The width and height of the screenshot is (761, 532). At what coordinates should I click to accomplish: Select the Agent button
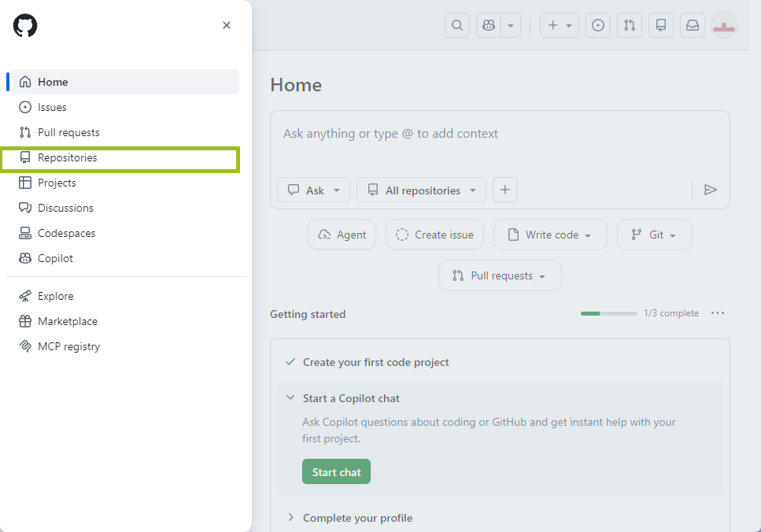click(x=342, y=235)
